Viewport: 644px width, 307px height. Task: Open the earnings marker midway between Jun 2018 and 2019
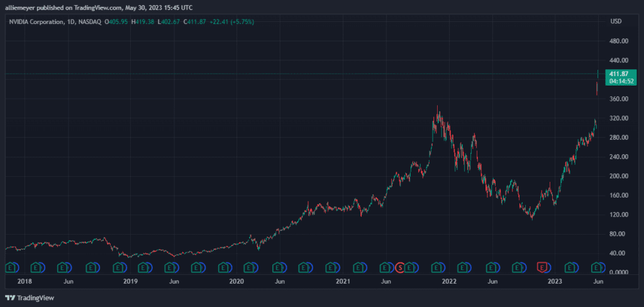(91, 268)
